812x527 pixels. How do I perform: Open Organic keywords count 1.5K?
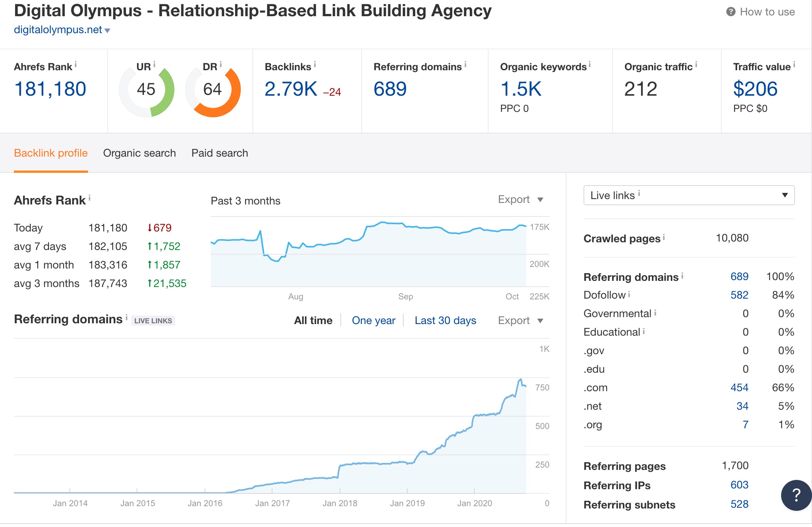point(521,89)
